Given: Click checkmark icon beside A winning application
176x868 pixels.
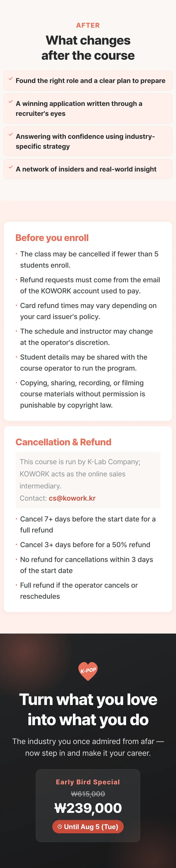Looking at the screenshot, I should point(11,102).
